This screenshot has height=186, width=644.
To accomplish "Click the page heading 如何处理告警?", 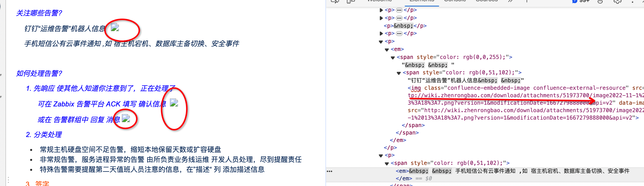I will pyautogui.click(x=39, y=73).
